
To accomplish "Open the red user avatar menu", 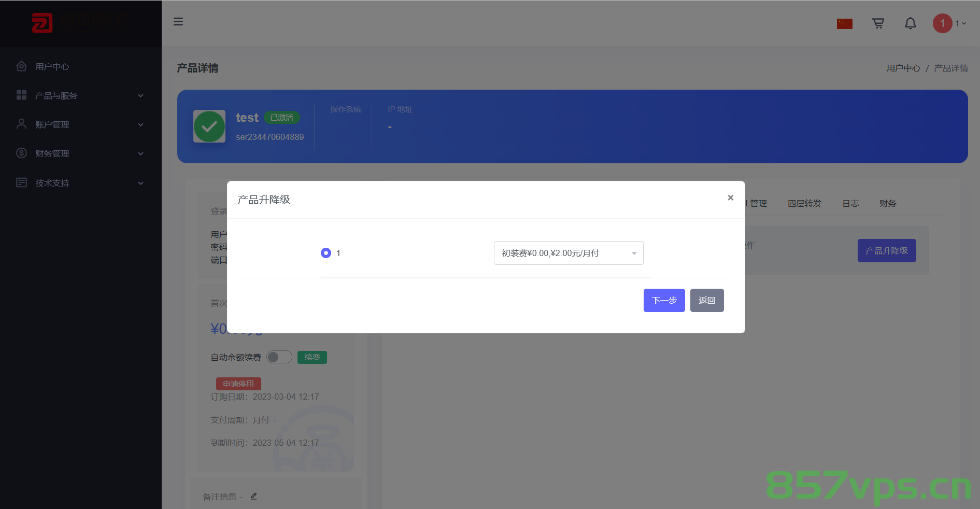I will tap(943, 23).
